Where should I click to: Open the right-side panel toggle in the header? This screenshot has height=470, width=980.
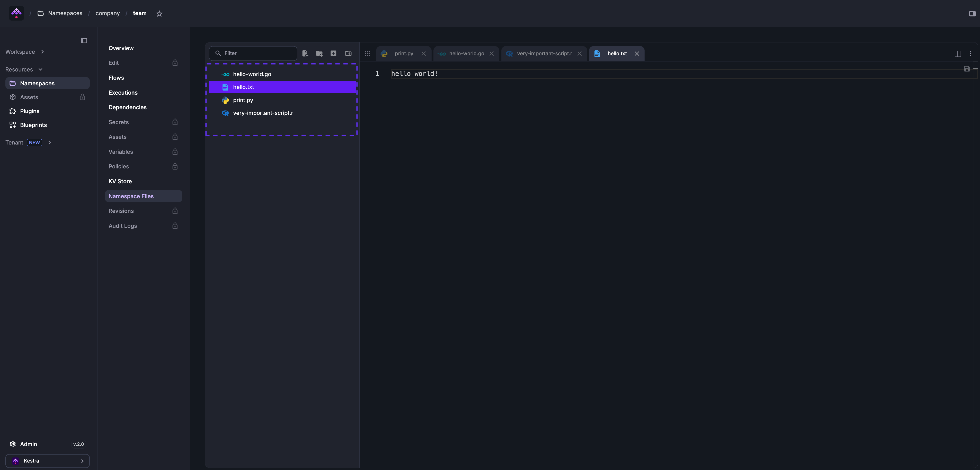(972, 14)
